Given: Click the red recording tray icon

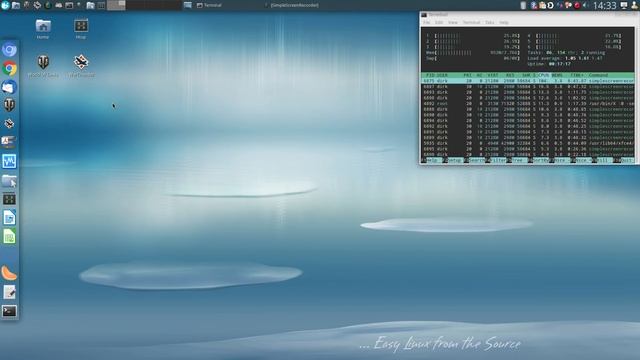Looking at the screenshot, I should 577,5.
